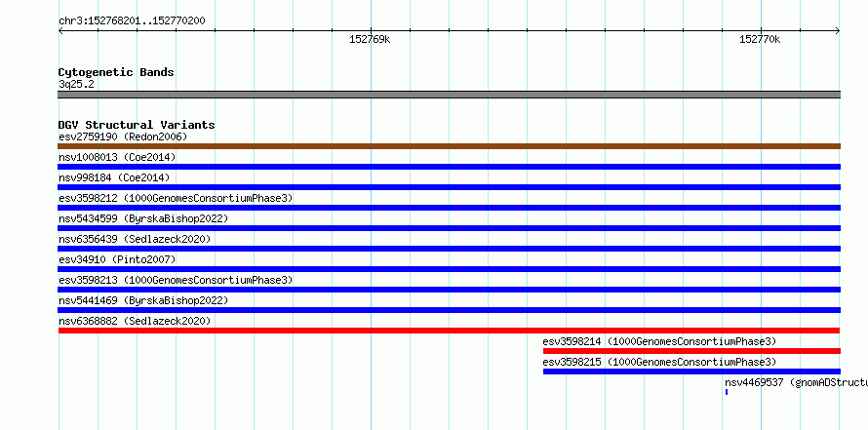
Task: Click the blue bar under esv34910
Action: (449, 269)
